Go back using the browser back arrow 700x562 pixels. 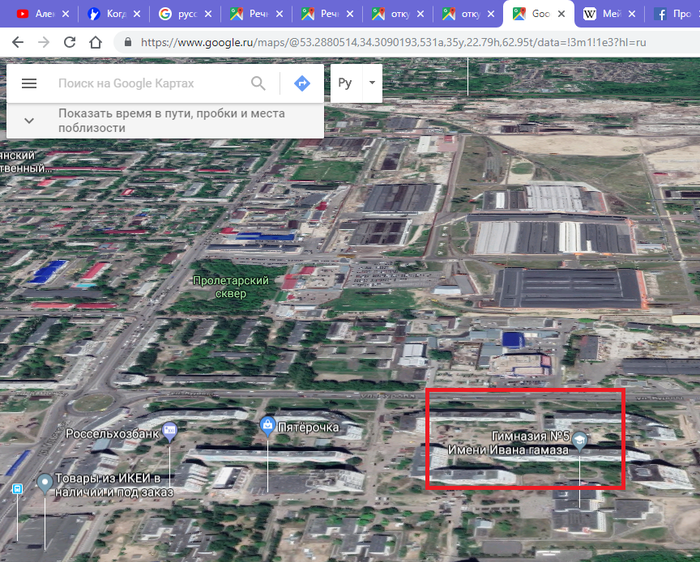click(x=17, y=42)
